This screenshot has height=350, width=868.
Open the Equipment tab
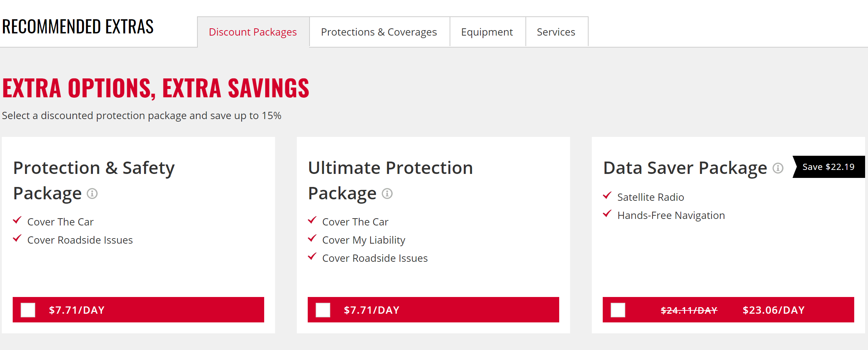pyautogui.click(x=487, y=32)
